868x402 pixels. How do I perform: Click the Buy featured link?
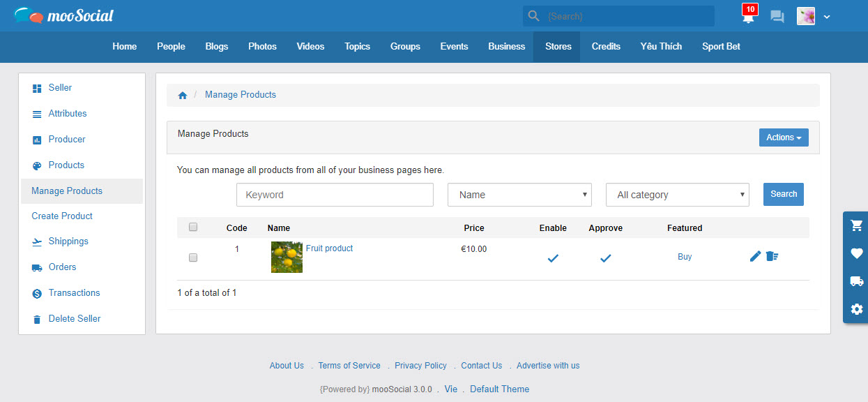685,257
